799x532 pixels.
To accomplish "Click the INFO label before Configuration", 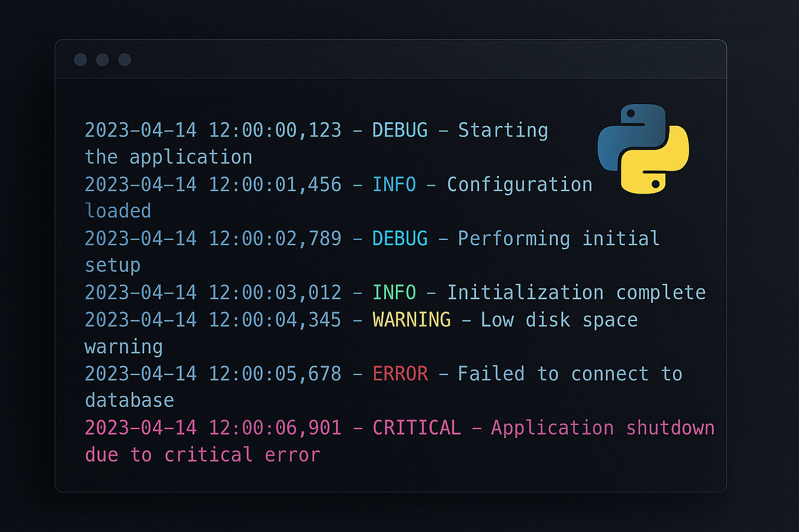I will coord(394,185).
